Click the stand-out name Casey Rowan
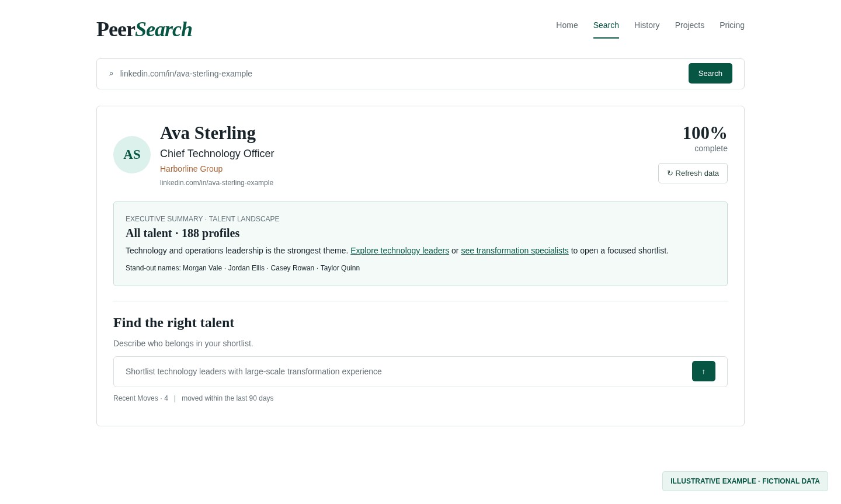The height and width of the screenshot is (504, 841). [293, 268]
